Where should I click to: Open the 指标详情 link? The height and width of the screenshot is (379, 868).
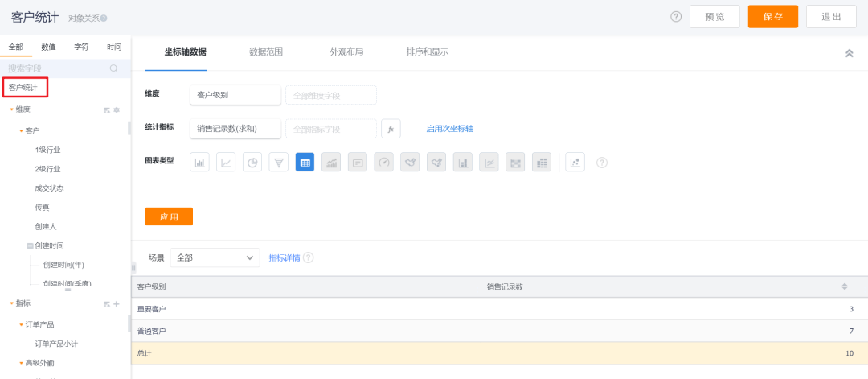coord(285,257)
